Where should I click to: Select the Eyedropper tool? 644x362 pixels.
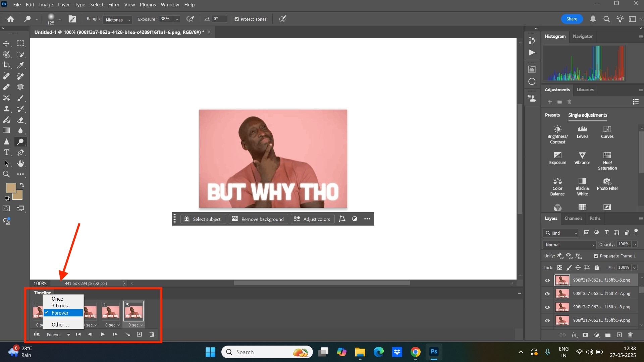(x=20, y=65)
